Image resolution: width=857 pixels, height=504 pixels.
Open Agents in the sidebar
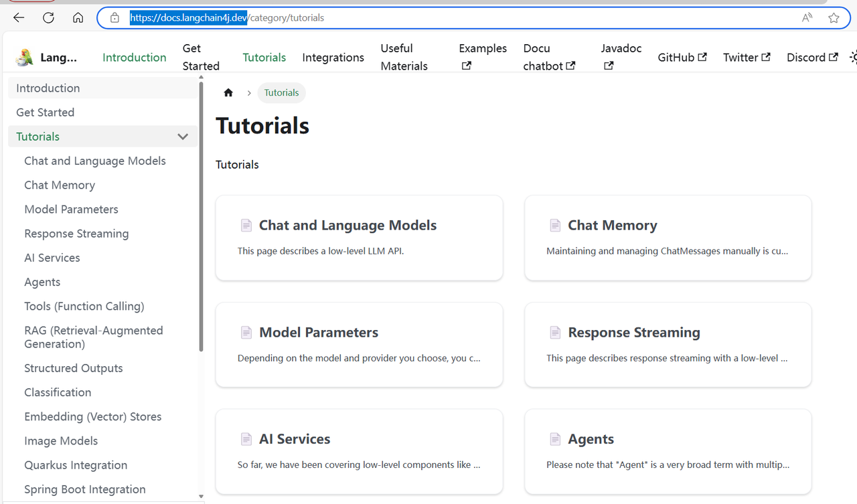42,282
